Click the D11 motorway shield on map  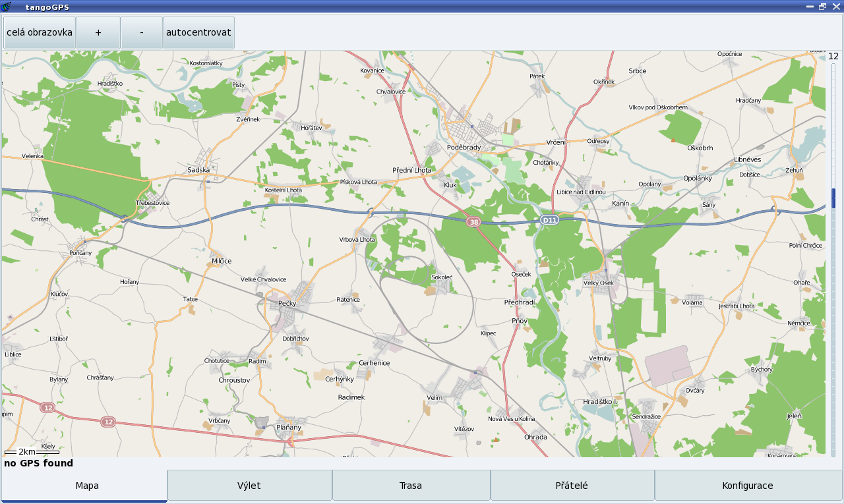(549, 219)
